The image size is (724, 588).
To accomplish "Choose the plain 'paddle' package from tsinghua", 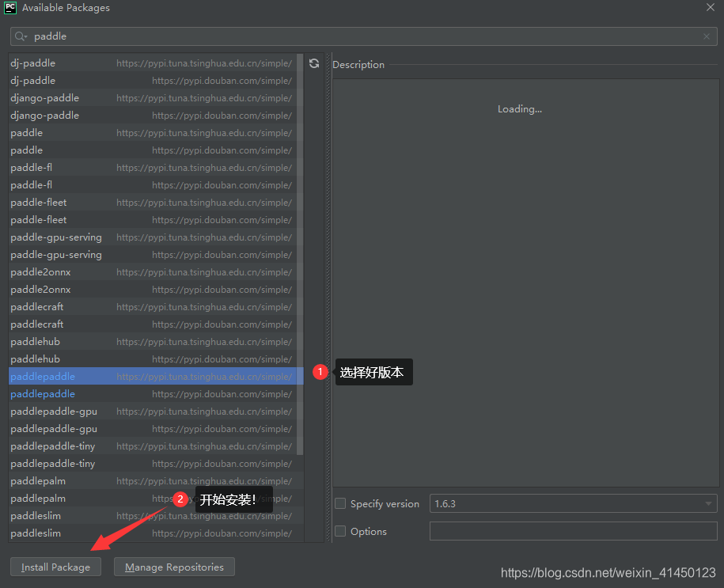I will coord(153,133).
